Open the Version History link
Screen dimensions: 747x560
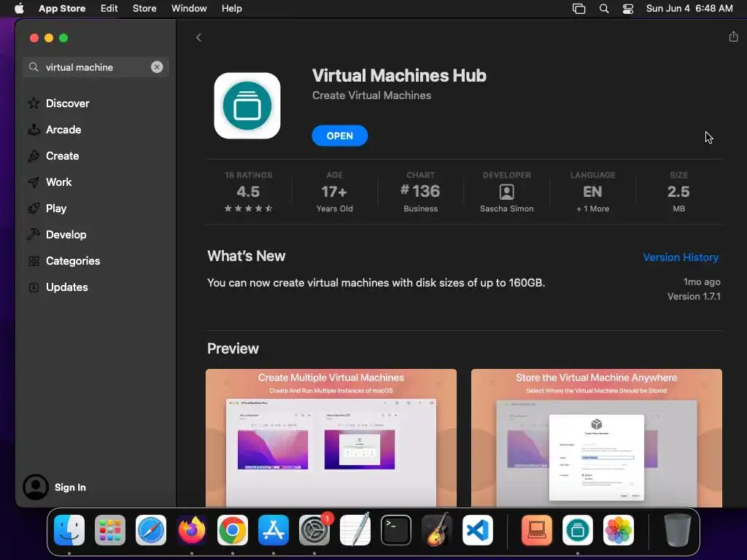[x=681, y=257]
